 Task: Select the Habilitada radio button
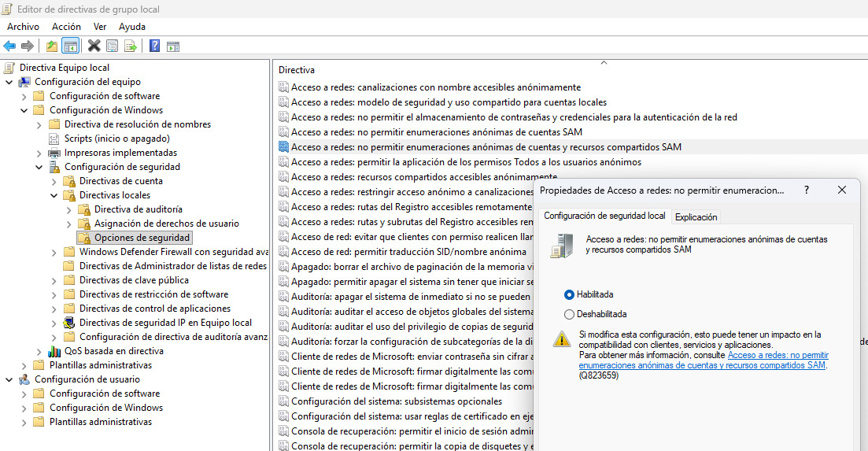tap(569, 295)
